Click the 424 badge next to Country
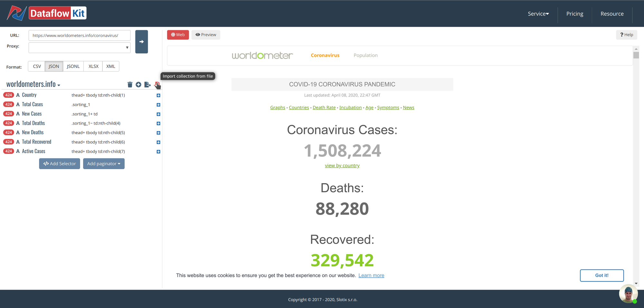The image size is (644, 308). coord(9,95)
